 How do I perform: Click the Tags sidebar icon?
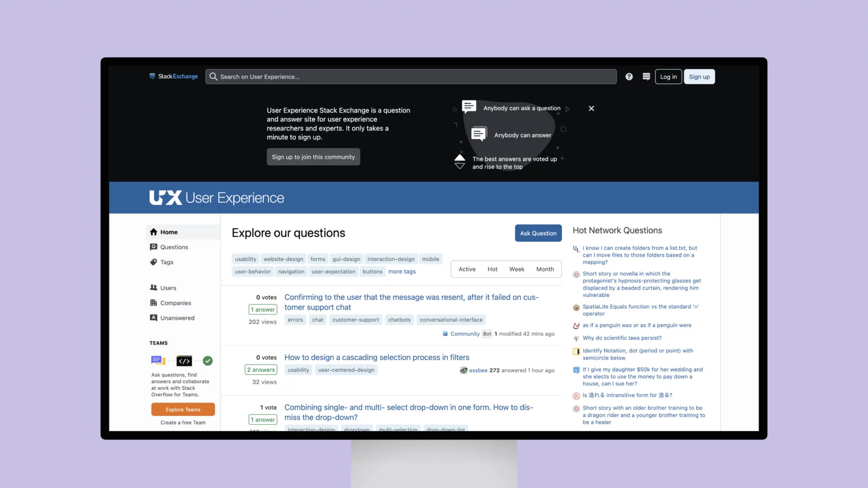click(x=153, y=262)
